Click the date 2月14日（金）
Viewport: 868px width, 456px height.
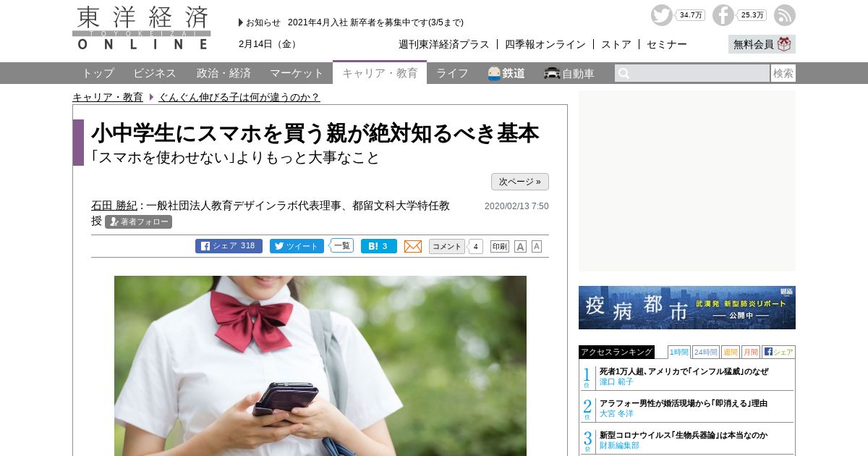(x=269, y=44)
